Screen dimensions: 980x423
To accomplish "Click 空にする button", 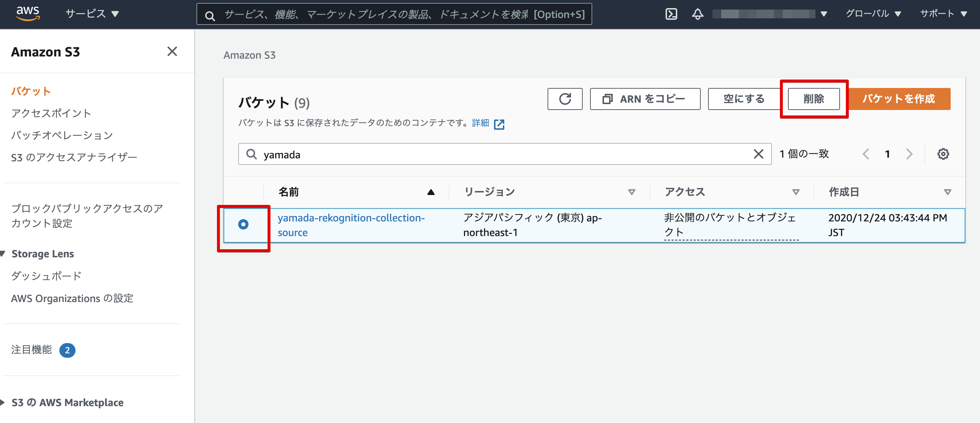I will click(744, 99).
